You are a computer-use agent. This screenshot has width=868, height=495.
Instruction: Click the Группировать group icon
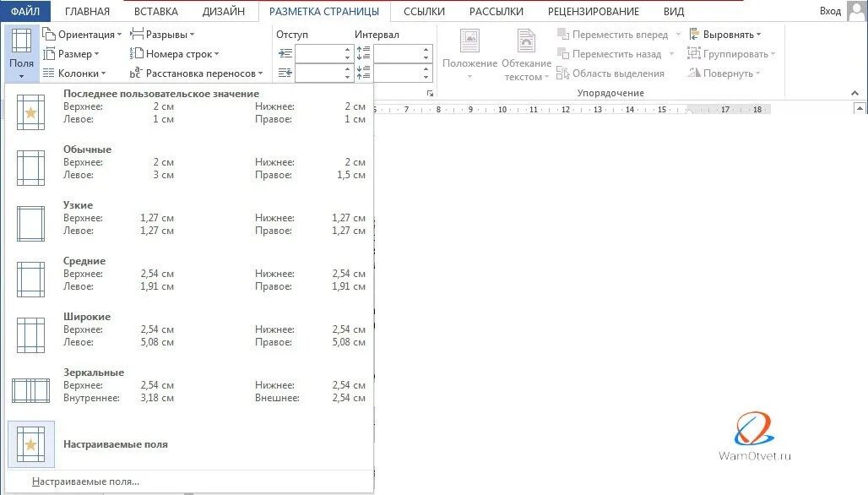click(694, 54)
